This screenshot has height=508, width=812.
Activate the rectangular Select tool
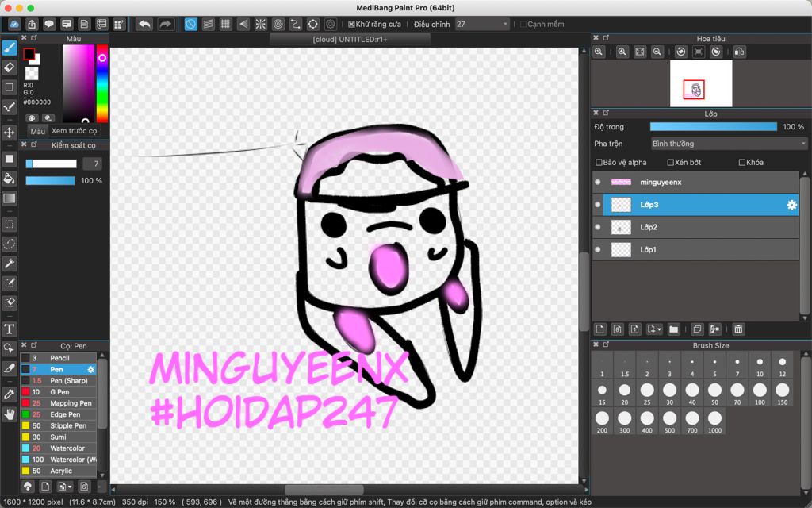point(10,224)
